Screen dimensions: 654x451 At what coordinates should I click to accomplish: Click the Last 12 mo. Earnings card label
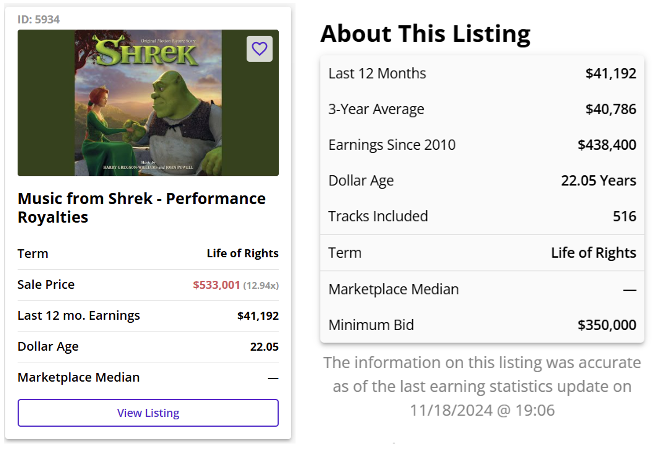(79, 316)
